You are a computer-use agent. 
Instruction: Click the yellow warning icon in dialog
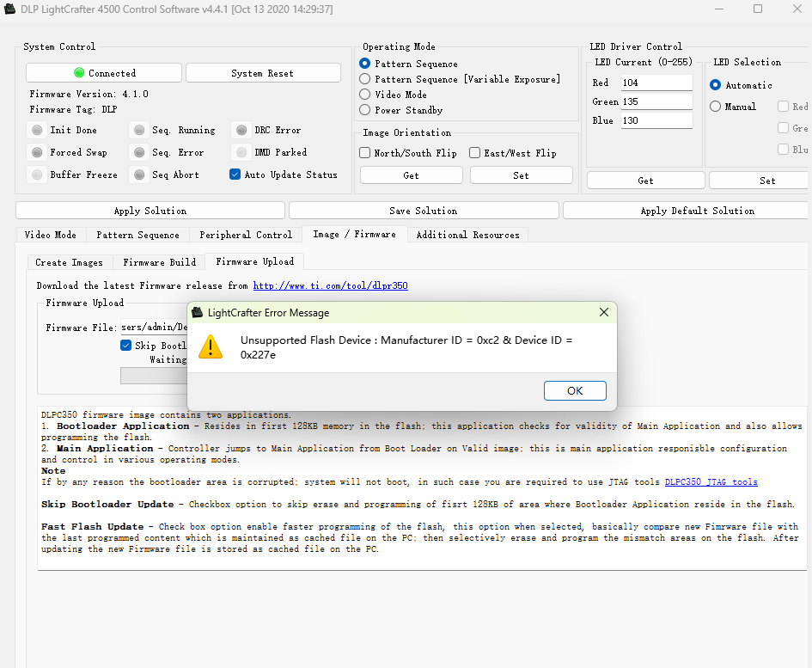pyautogui.click(x=211, y=346)
